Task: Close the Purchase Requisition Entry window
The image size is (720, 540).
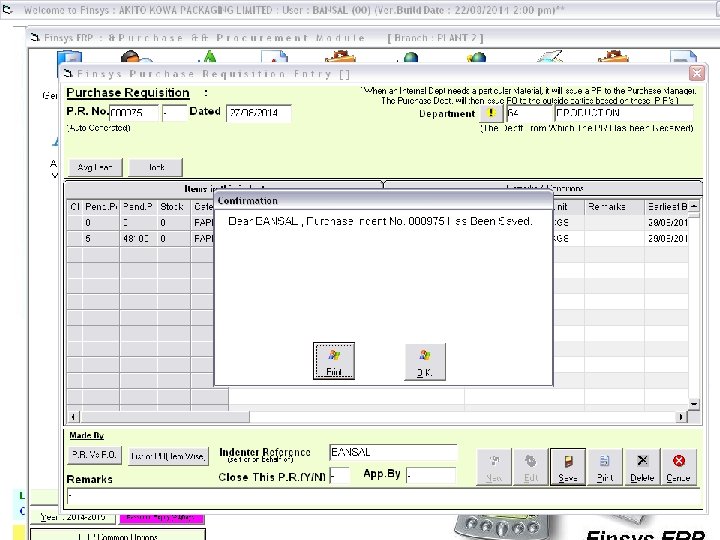Action: (697, 73)
